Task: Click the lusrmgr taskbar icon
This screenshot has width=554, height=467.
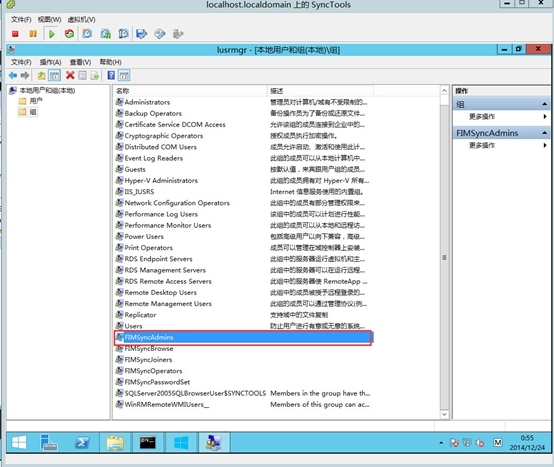Action: pyautogui.click(x=214, y=442)
